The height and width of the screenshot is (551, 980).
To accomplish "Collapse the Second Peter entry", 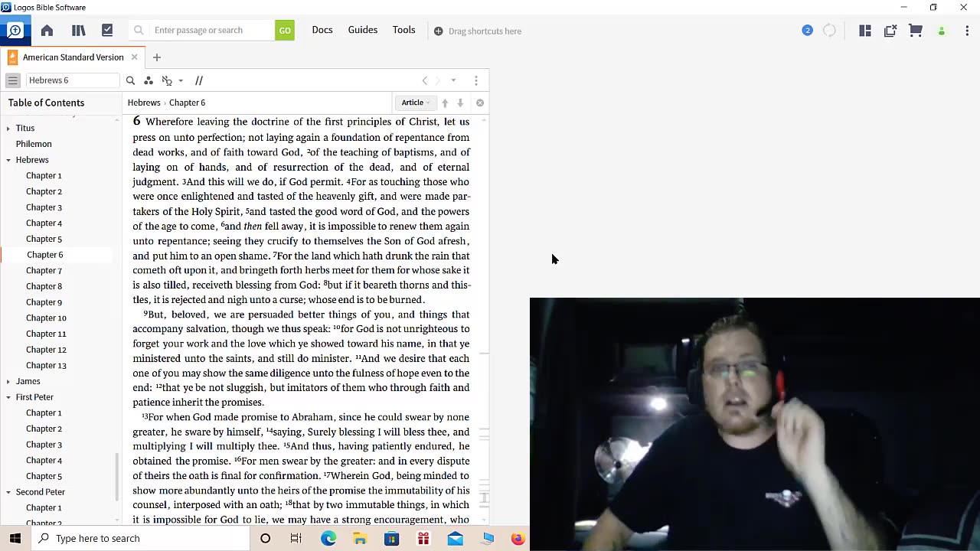I will pos(8,492).
